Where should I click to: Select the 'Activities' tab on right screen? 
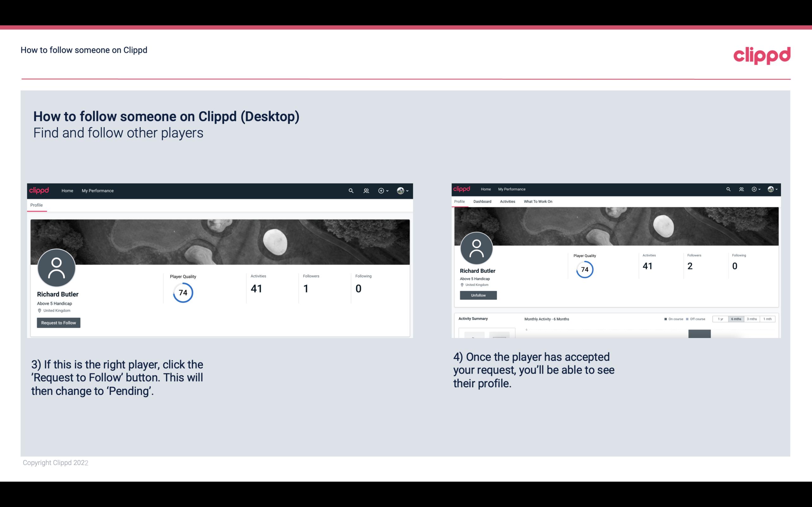pyautogui.click(x=506, y=202)
